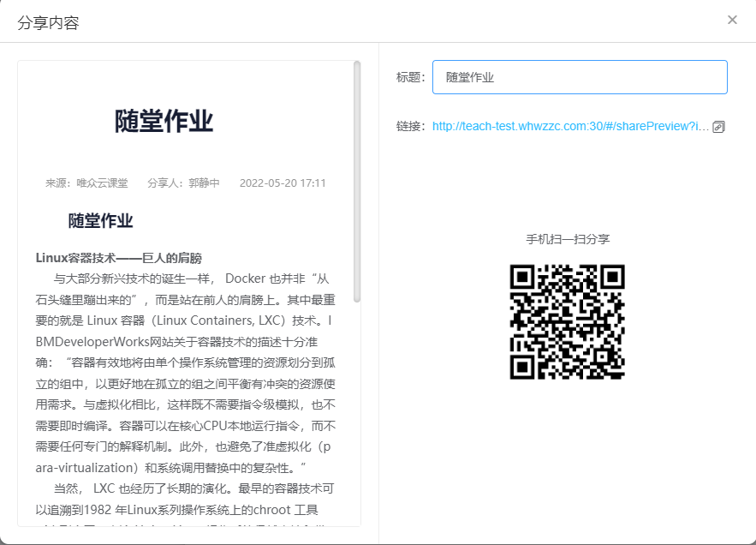756x545 pixels.
Task: Open the teach-test sharePreview link
Action: click(x=570, y=126)
